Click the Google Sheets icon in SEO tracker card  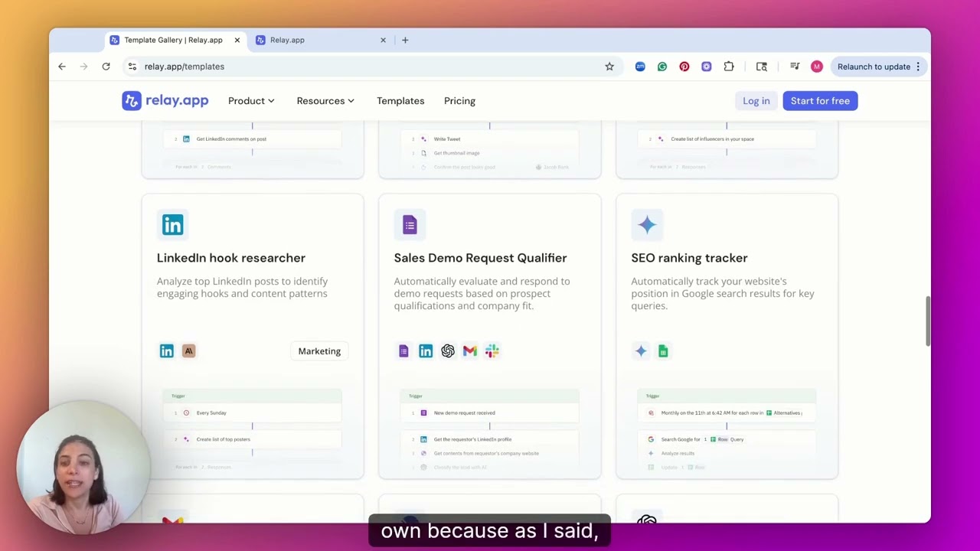point(663,351)
